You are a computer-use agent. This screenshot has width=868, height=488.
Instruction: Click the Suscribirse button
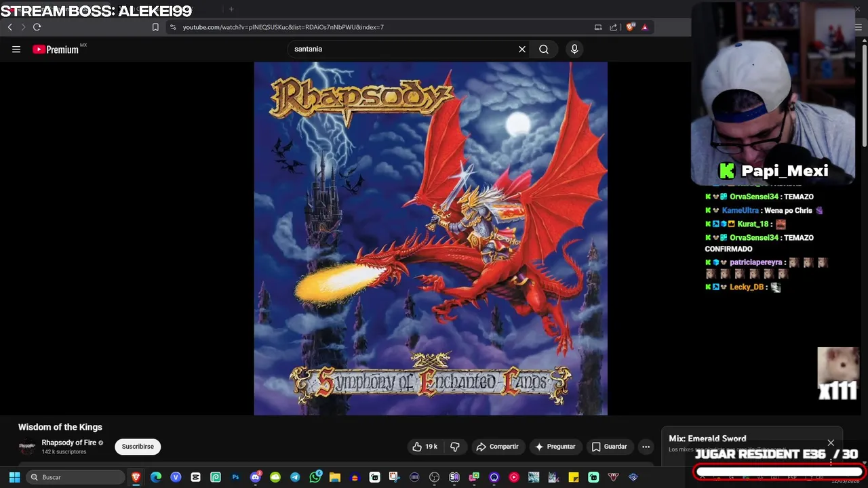(x=138, y=447)
